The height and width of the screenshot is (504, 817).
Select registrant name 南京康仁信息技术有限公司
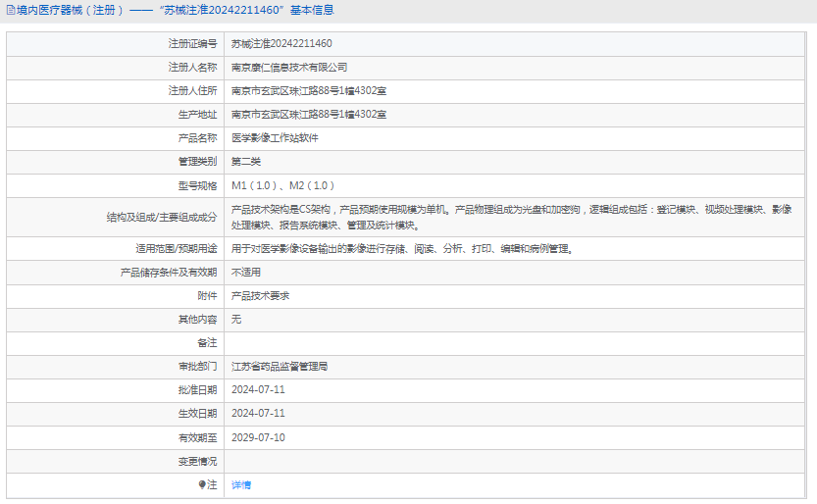[x=289, y=67]
